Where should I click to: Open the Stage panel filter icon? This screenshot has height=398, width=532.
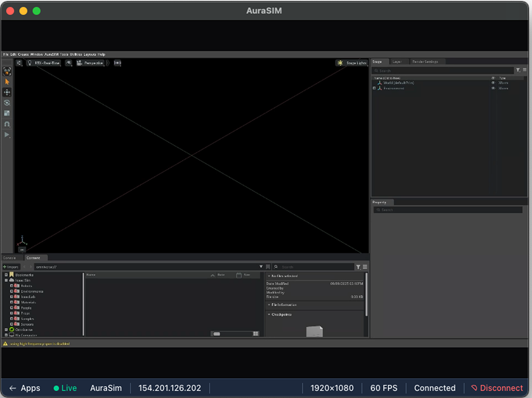click(518, 70)
